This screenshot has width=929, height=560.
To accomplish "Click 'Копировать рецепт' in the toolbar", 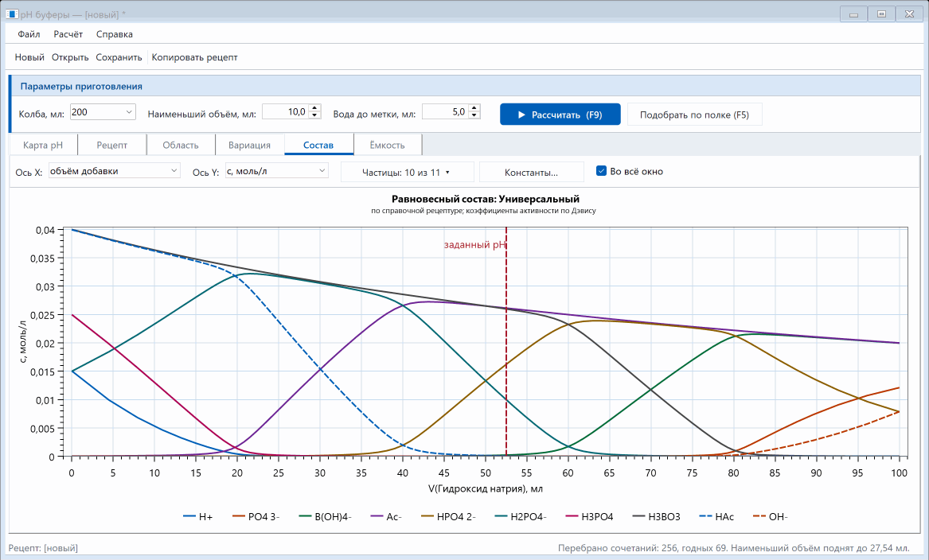I will click(194, 57).
